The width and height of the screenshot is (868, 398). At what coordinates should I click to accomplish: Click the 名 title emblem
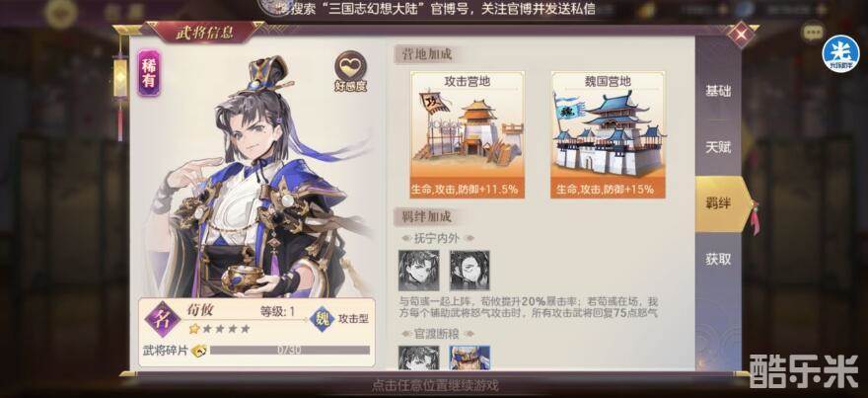click(162, 319)
